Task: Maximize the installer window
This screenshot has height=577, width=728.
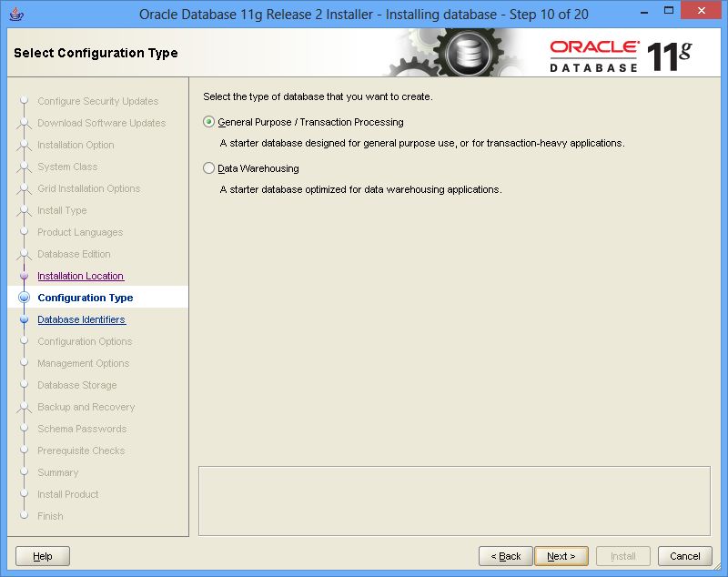Action: [669, 11]
